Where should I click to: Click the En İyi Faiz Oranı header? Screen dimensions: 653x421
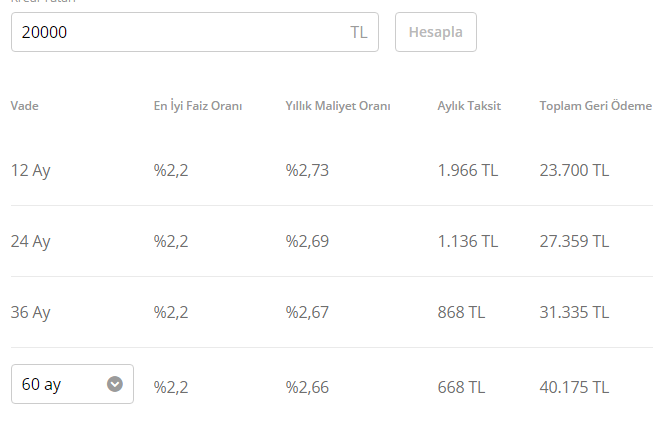(198, 106)
